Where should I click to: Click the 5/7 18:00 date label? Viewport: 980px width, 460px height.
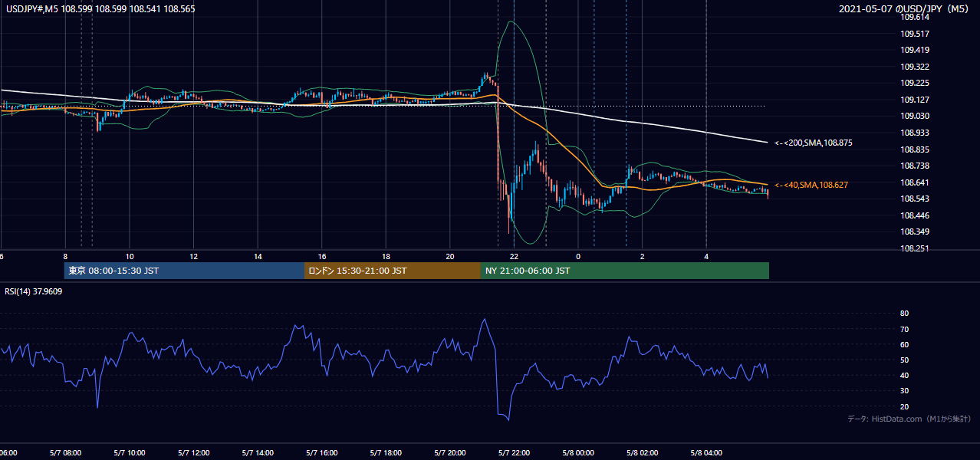tap(386, 453)
